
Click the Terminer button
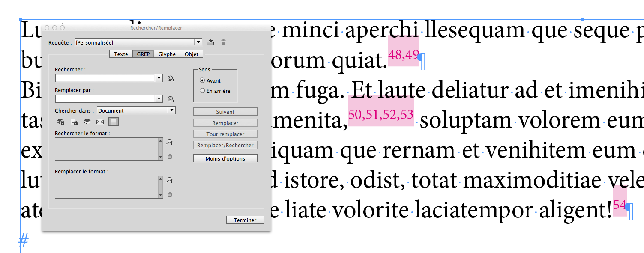coord(245,220)
